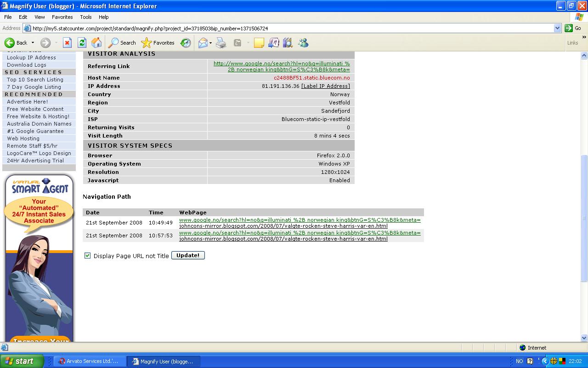Open #1 Google Guarantee link
Image resolution: width=588 pixels, height=368 pixels.
tap(35, 131)
